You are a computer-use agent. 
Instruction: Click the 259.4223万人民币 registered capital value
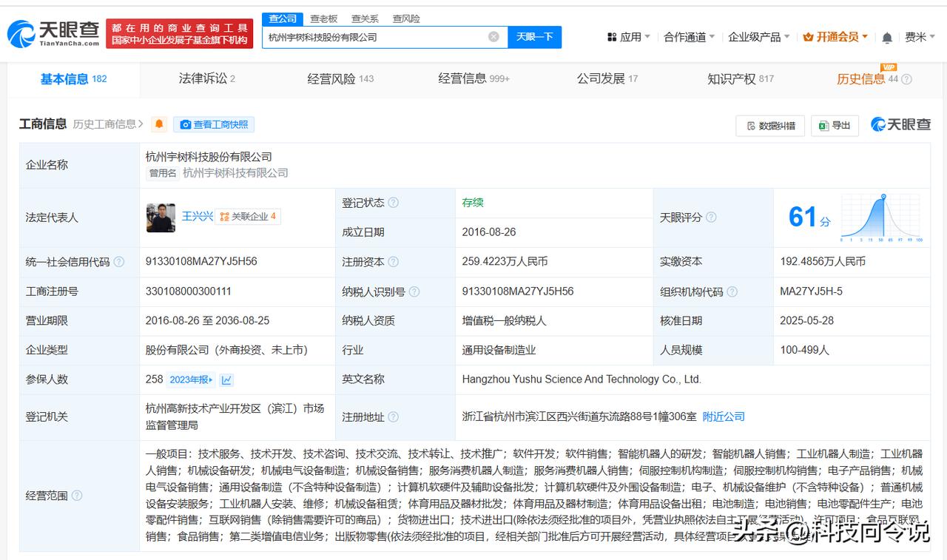pos(505,262)
